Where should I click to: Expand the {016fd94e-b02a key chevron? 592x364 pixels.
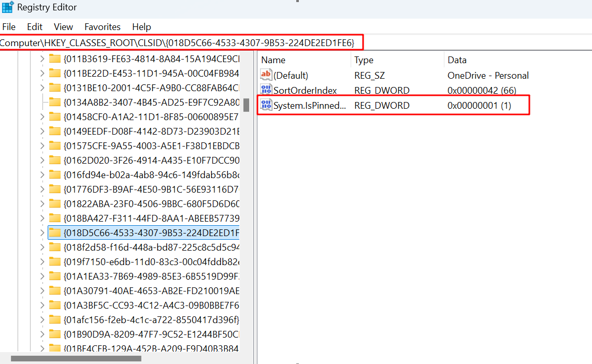(42, 175)
